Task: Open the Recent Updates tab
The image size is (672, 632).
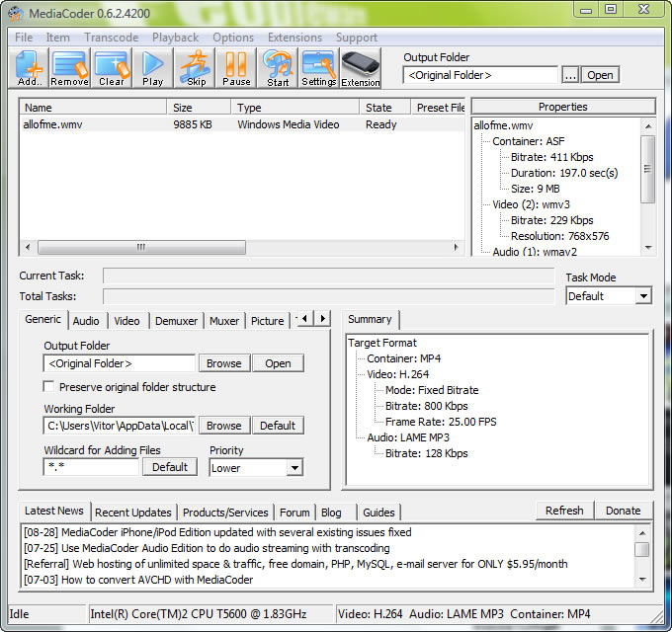Action: tap(132, 513)
